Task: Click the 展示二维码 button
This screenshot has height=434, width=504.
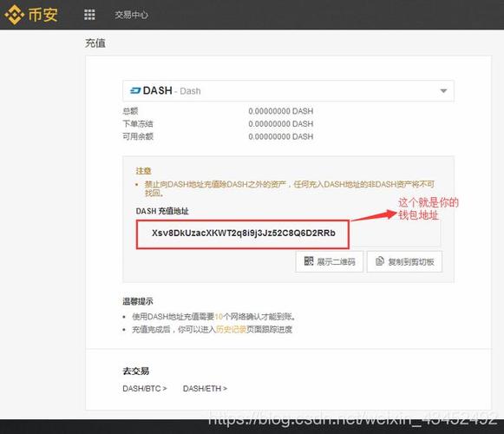Action: [330, 261]
